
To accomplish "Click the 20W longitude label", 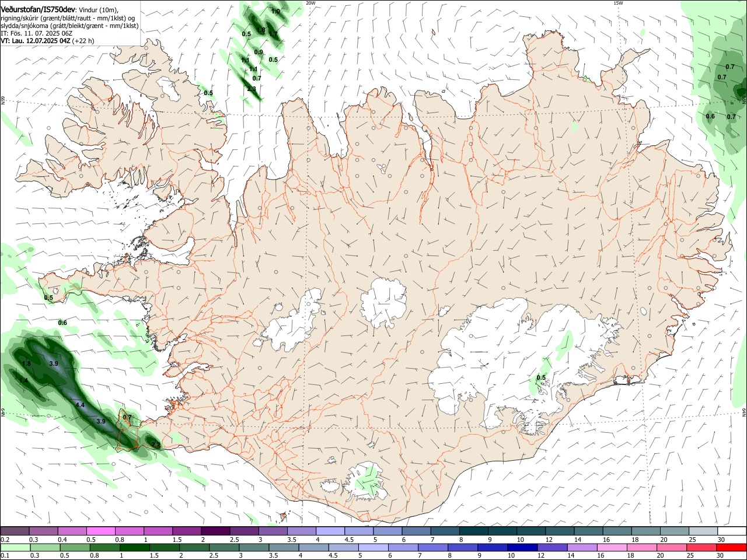I will click(x=310, y=3).
